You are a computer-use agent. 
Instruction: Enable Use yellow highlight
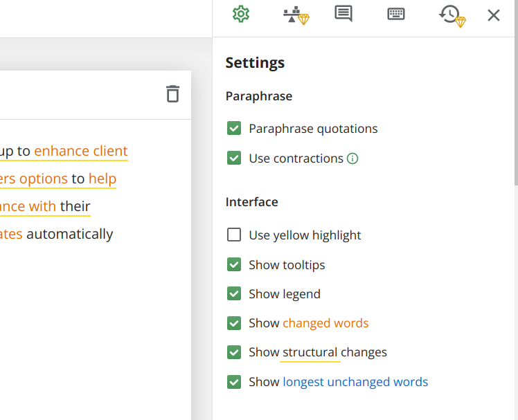coord(234,235)
